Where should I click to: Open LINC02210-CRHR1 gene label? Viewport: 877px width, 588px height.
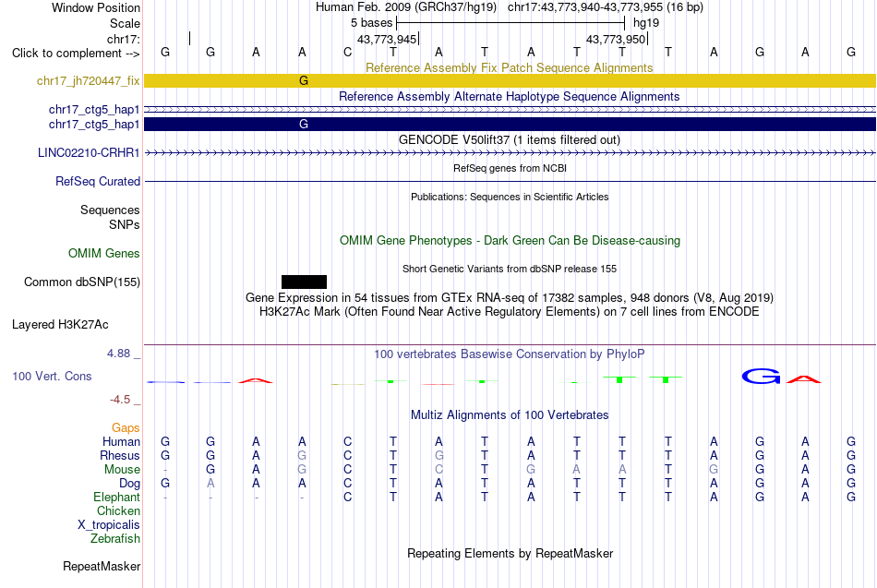click(x=89, y=152)
